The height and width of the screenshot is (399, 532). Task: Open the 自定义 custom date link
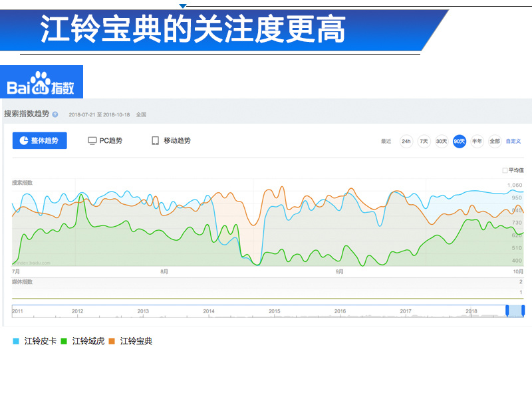tap(513, 141)
